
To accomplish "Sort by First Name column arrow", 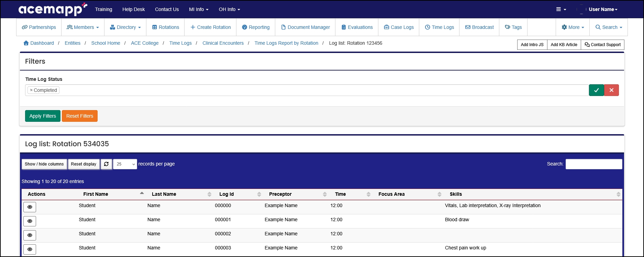I will 142,193.
